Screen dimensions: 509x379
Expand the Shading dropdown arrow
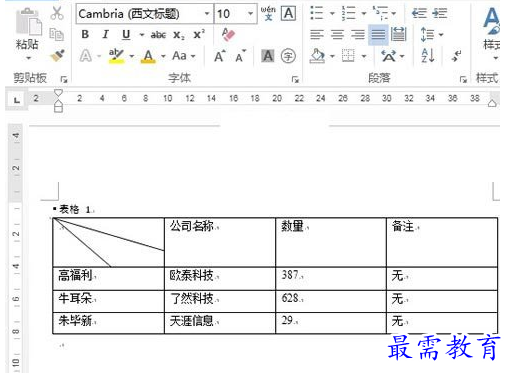click(332, 56)
